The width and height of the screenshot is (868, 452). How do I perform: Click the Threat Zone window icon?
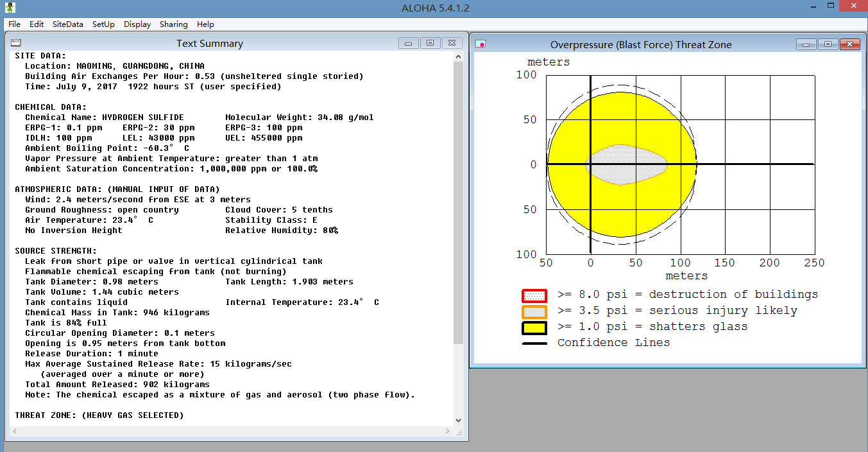click(x=481, y=44)
